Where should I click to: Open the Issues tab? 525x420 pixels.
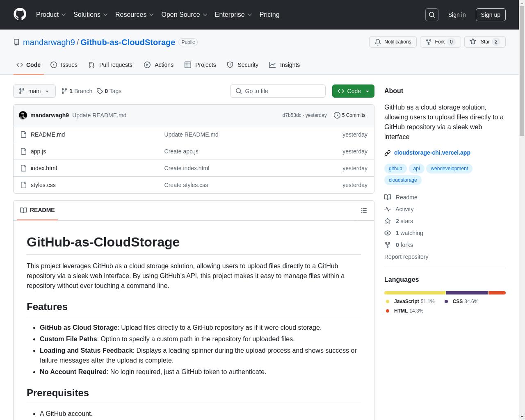(64, 65)
